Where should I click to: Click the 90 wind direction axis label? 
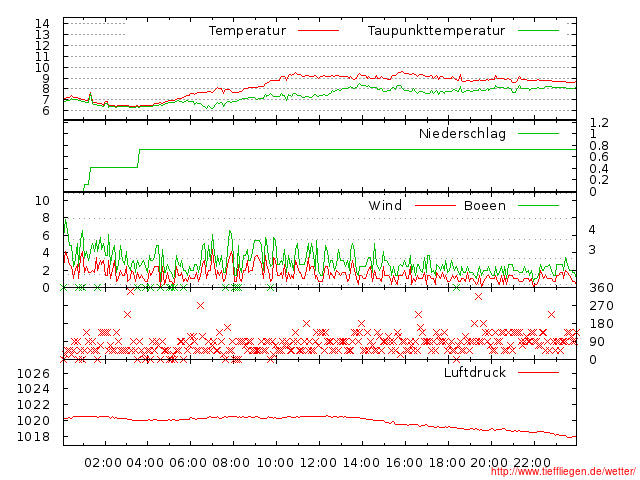[x=597, y=342]
